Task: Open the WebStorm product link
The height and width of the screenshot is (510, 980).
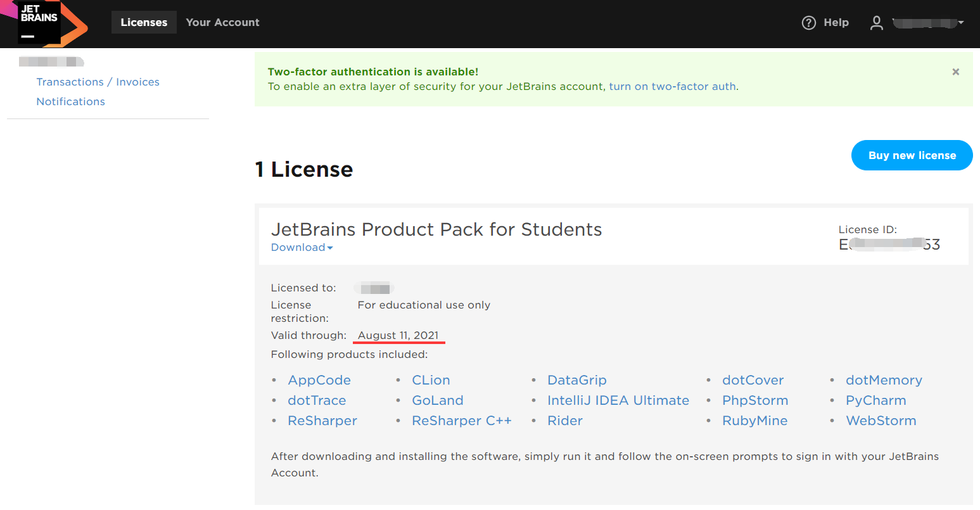Action: point(881,421)
